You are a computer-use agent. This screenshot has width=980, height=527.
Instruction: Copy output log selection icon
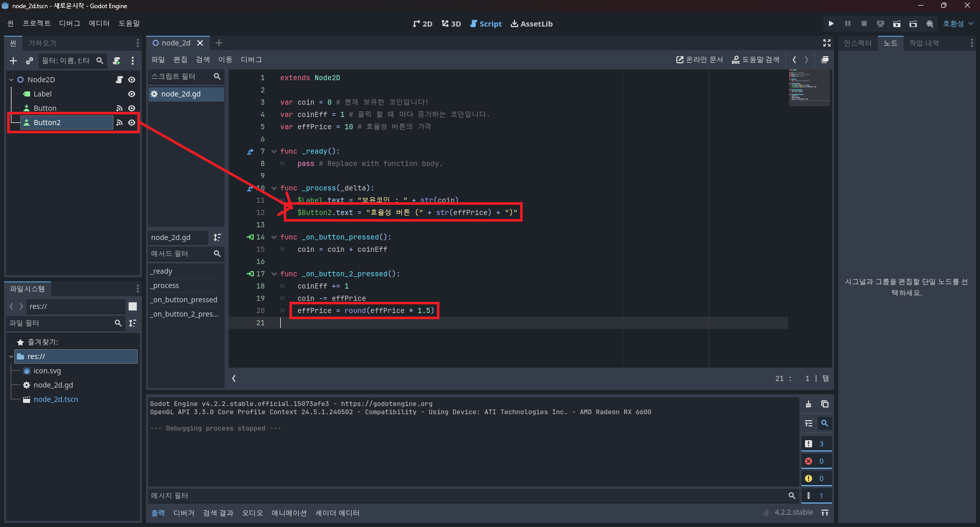click(825, 404)
